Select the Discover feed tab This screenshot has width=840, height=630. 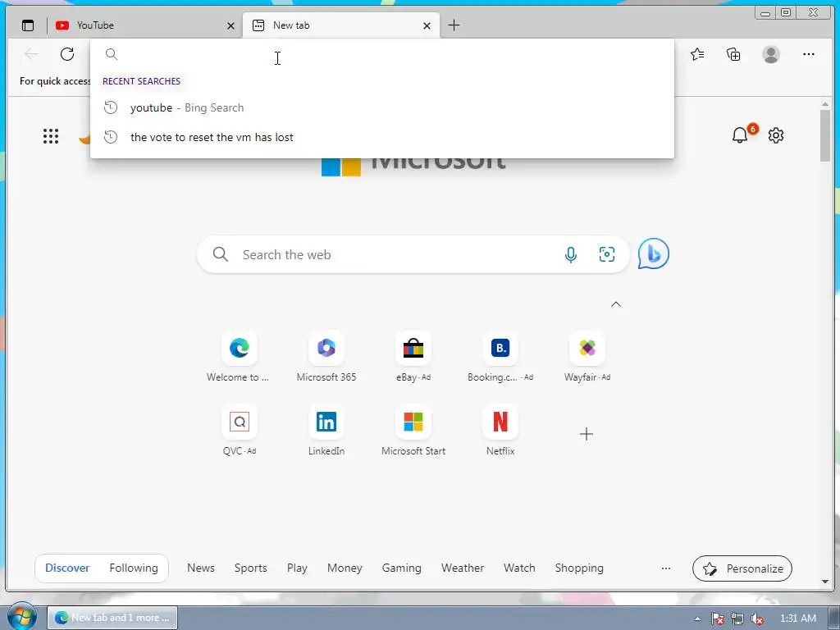click(x=67, y=568)
